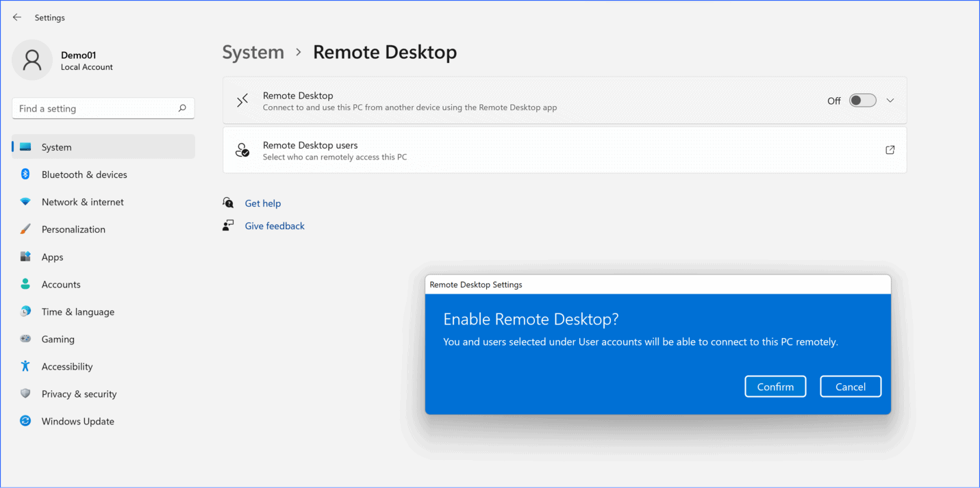
Task: Select Time & language
Action: pyautogui.click(x=103, y=311)
